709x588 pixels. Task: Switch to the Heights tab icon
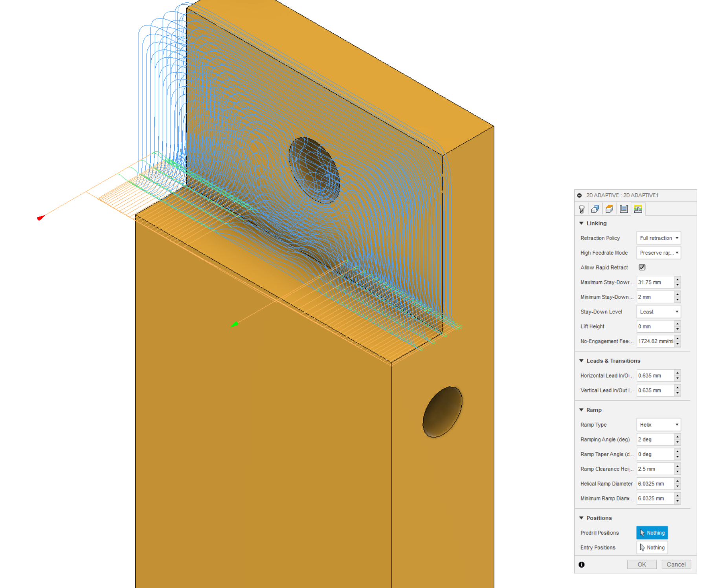(609, 209)
